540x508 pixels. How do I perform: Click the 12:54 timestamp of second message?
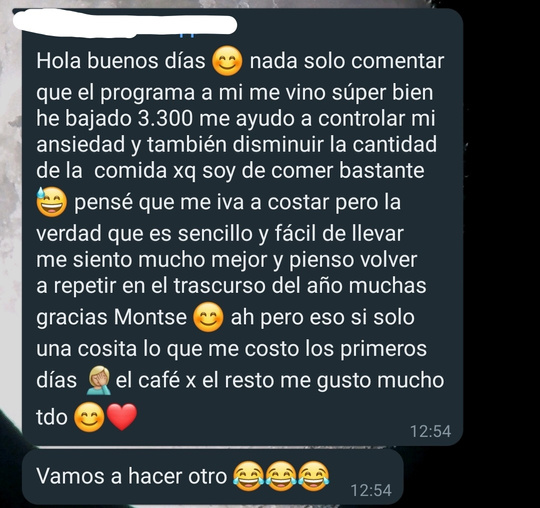pos(371,490)
